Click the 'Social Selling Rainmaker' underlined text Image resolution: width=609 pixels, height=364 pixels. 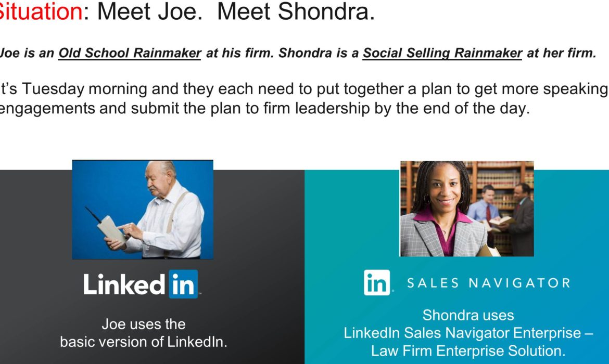(x=442, y=53)
